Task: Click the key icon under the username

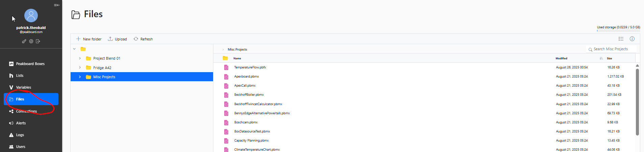Action: pyautogui.click(x=24, y=41)
